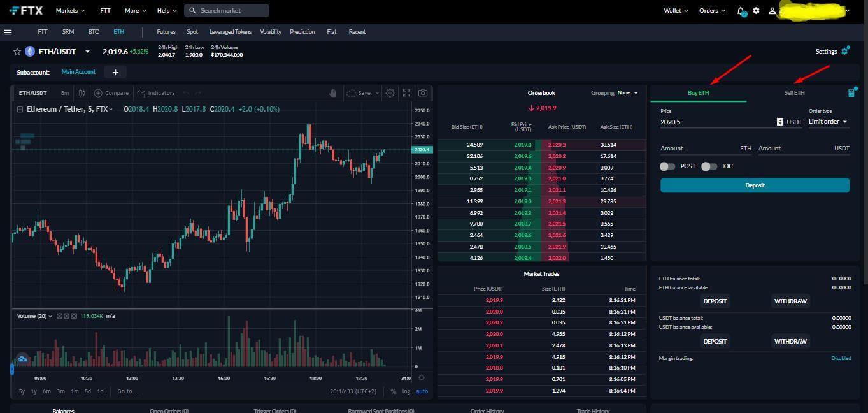Open the order calculator icon

[x=851, y=93]
